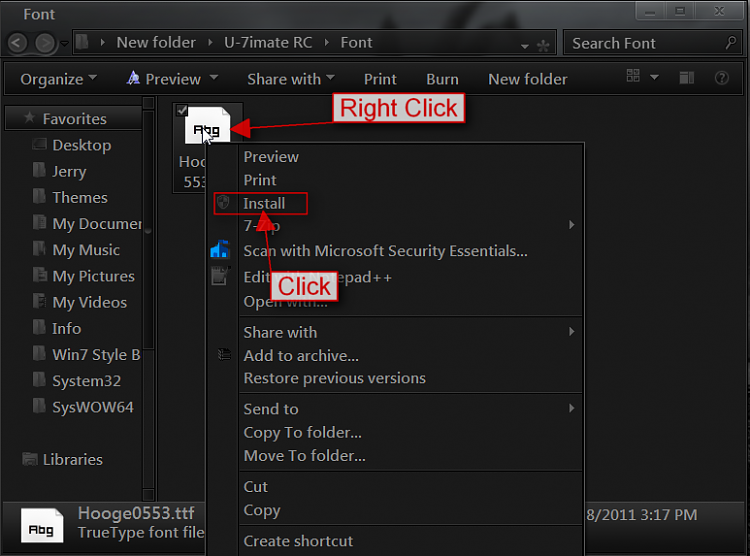
Task: Choose Move To folder in context menu
Action: (304, 456)
